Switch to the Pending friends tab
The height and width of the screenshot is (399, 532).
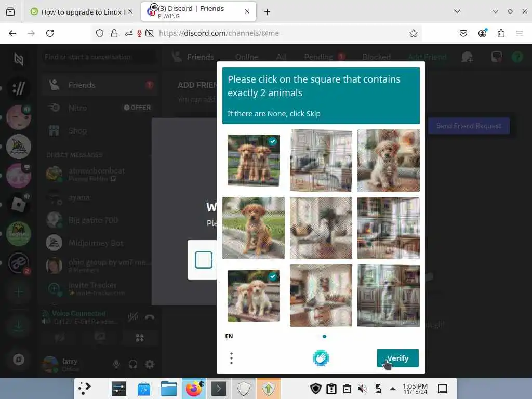coord(324,57)
